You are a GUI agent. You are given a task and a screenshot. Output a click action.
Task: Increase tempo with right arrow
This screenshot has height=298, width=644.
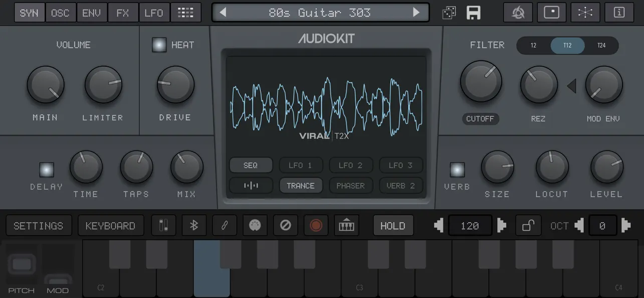tap(501, 226)
